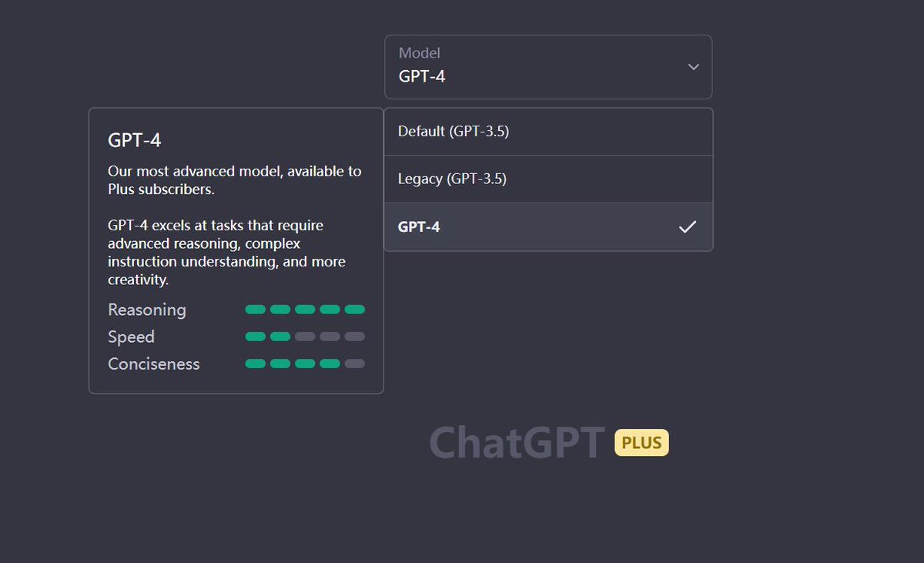Click the Conciseness label
The image size is (924, 563).
pos(154,364)
